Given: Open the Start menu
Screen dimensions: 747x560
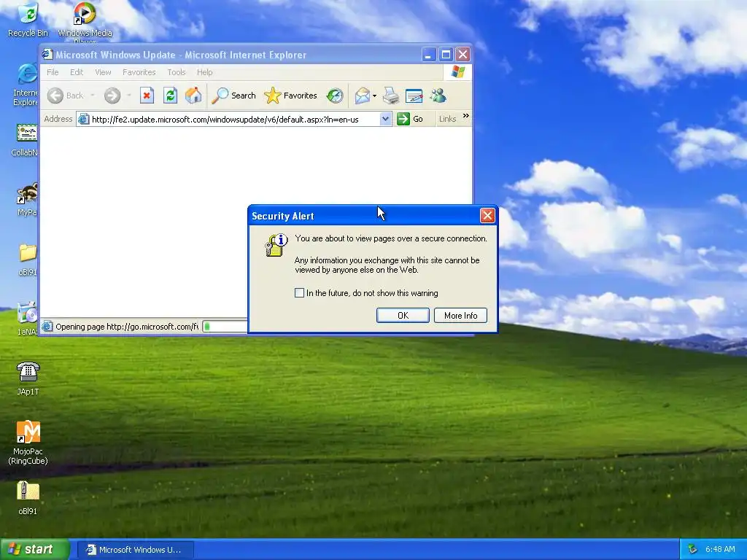Looking at the screenshot, I should (35, 550).
